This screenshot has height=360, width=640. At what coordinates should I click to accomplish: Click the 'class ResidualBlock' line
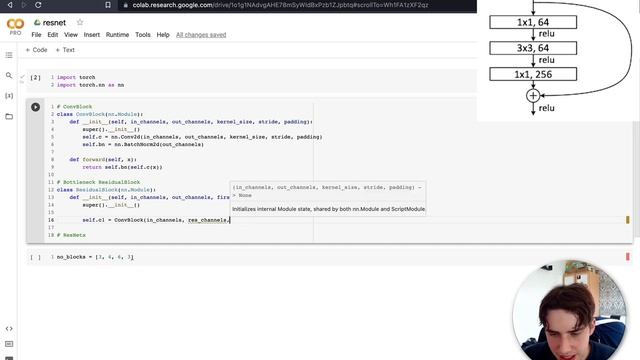(x=106, y=190)
